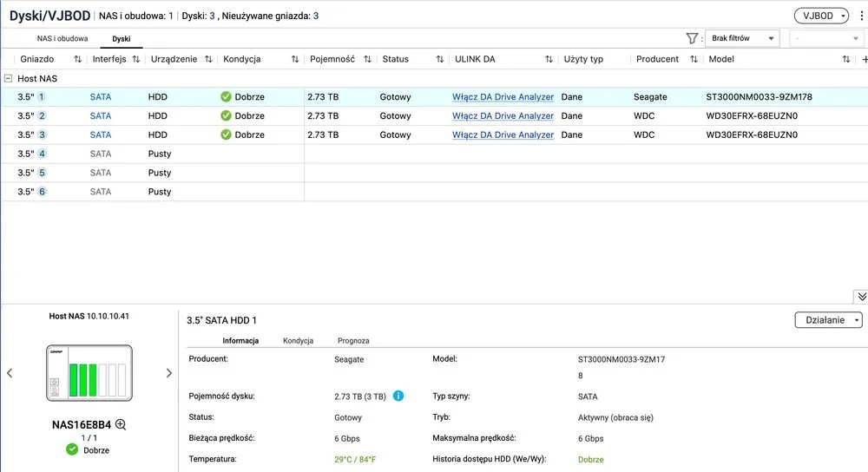The height and width of the screenshot is (472, 868).
Task: Open the Prognoza tab
Action: [x=353, y=341]
